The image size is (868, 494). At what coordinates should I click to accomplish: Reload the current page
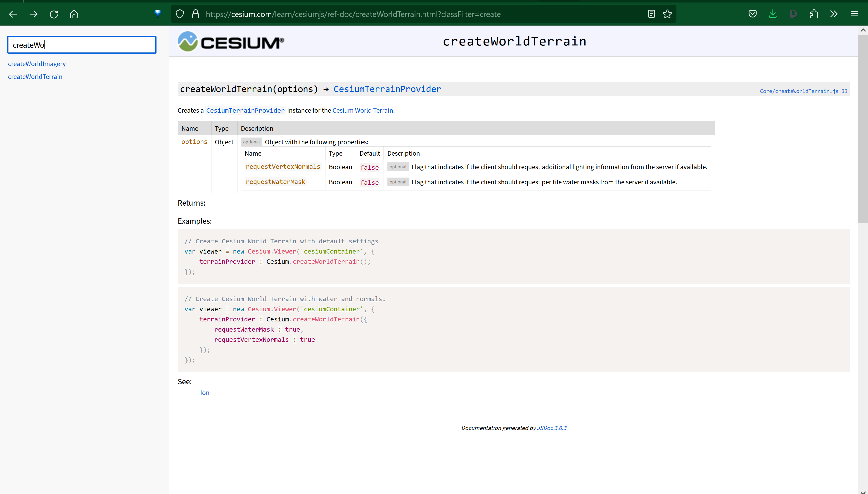pos(54,14)
